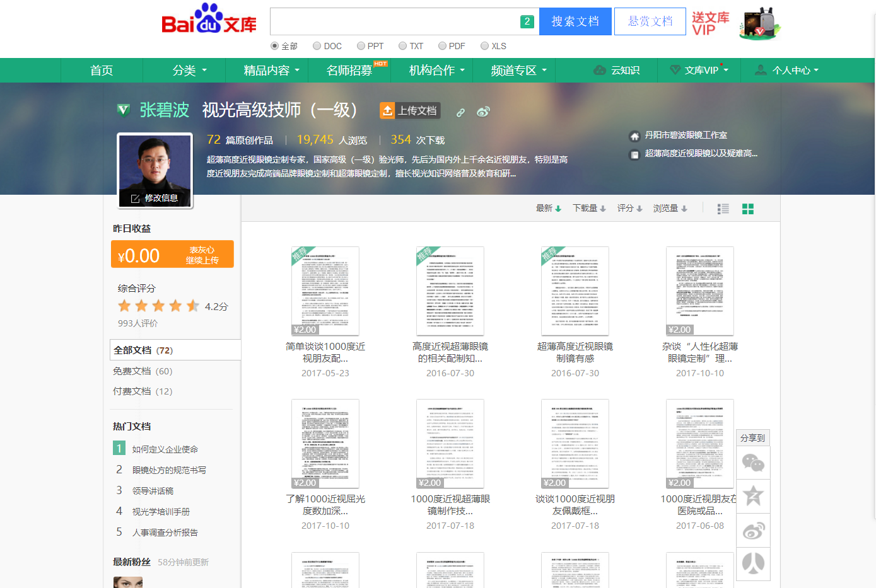Open the 简单谈谈1000度近视朋友配 document thumbnail
The image size is (876, 588).
[x=325, y=291]
